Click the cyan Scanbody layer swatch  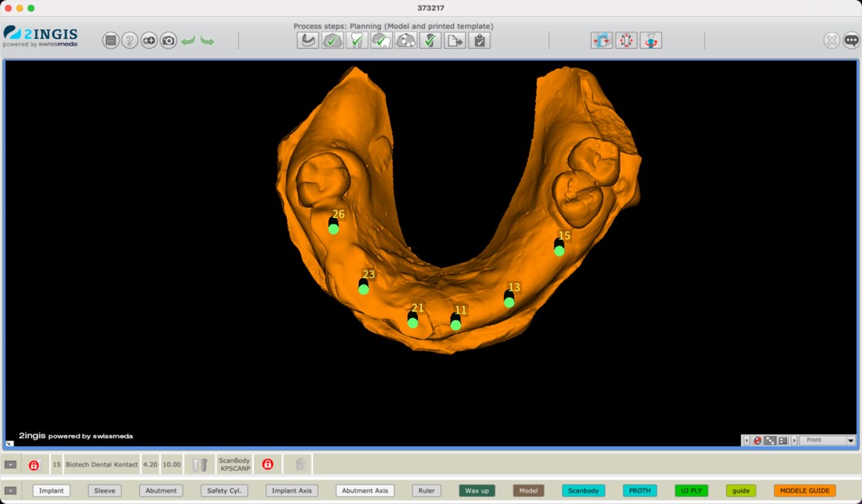[583, 491]
